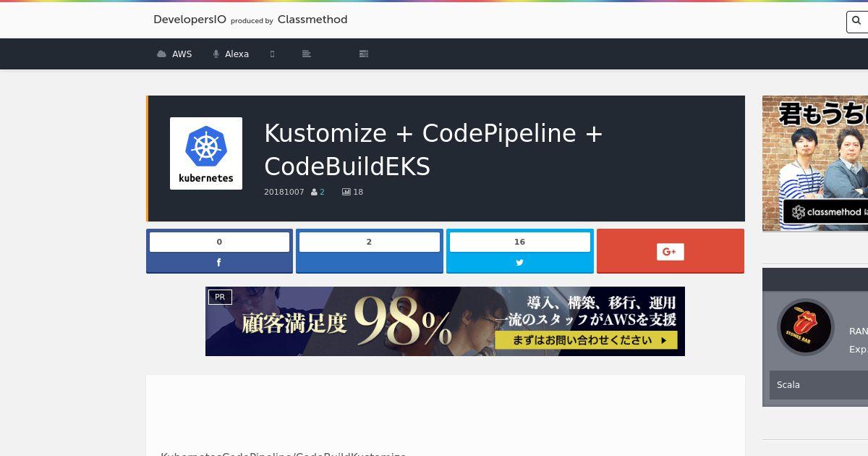This screenshot has width=868, height=456.
Task: Click the search magnifier button
Action: click(857, 22)
